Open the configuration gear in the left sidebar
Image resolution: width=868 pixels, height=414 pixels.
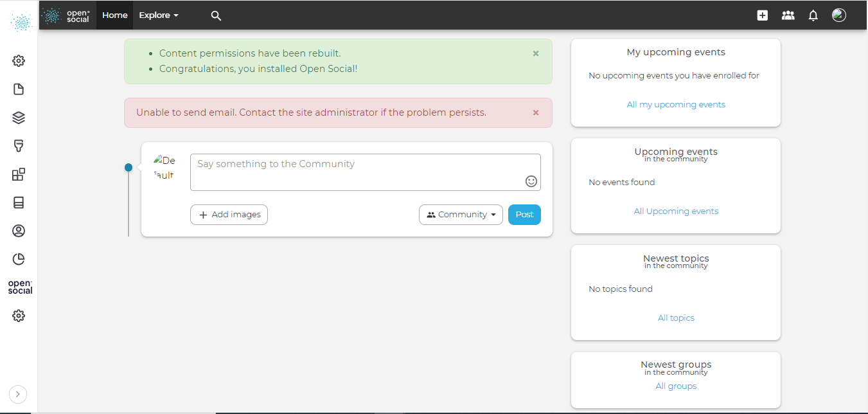19,60
